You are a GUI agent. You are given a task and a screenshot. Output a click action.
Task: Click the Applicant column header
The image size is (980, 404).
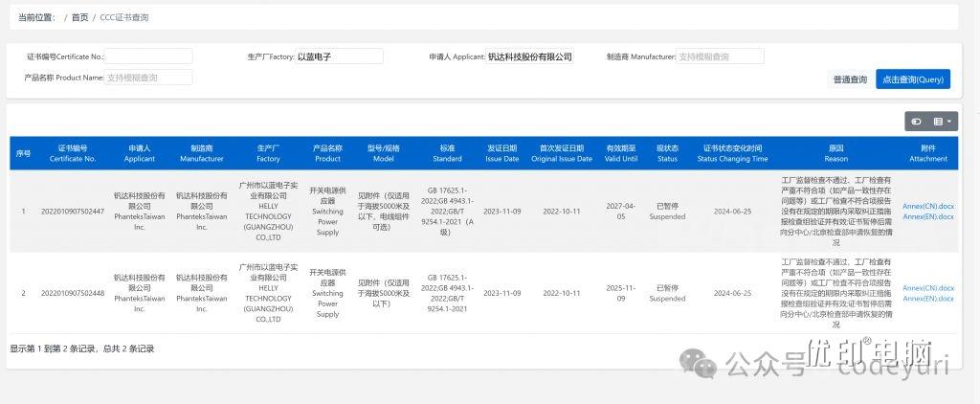(x=140, y=153)
